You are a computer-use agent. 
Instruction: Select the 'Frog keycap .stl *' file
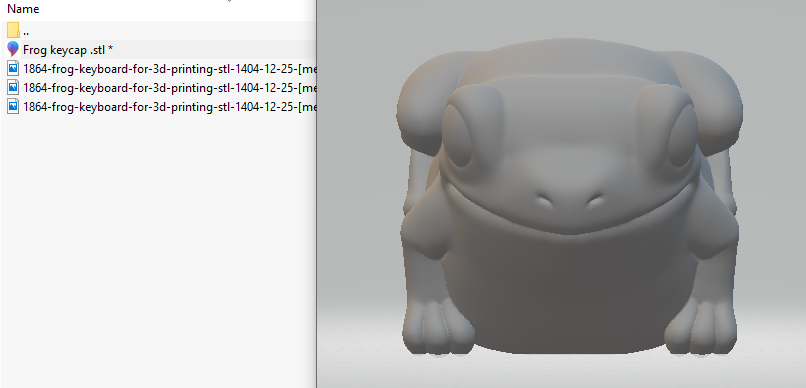[x=158, y=50]
